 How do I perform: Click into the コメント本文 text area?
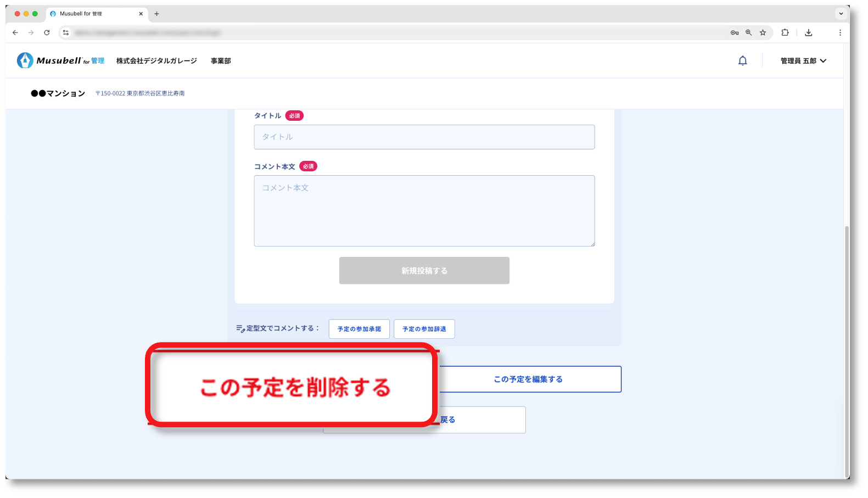pyautogui.click(x=424, y=211)
